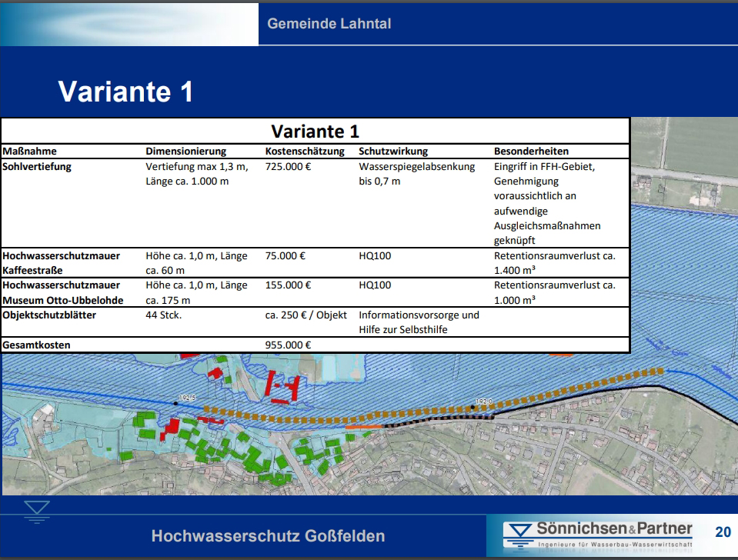This screenshot has height=560, width=738.
Task: Select the Maßnahme column header
Action: click(x=30, y=152)
